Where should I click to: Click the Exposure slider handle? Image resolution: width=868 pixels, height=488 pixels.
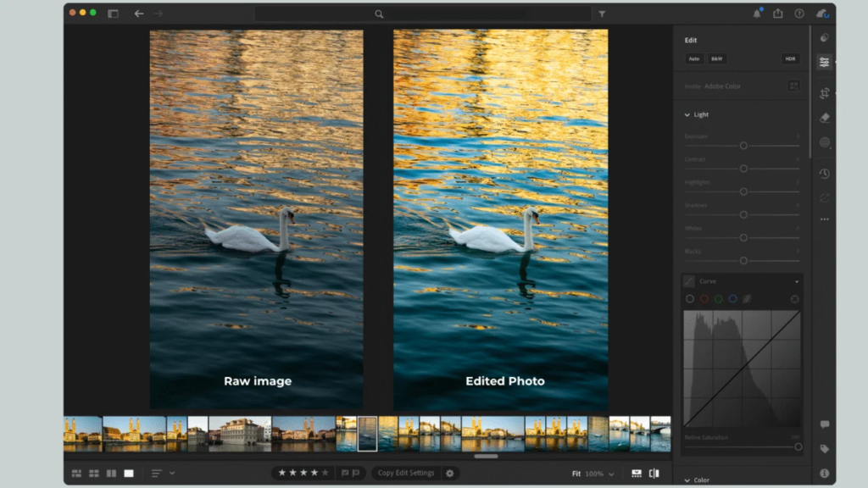click(743, 146)
